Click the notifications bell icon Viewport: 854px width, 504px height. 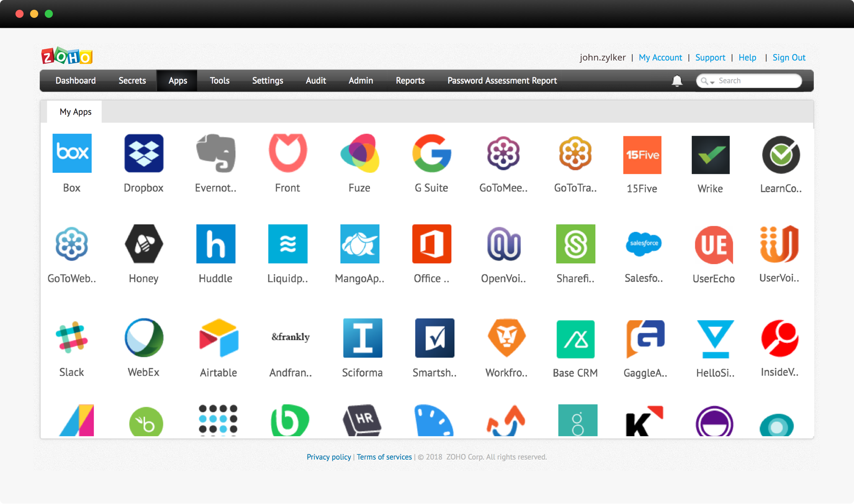677,80
